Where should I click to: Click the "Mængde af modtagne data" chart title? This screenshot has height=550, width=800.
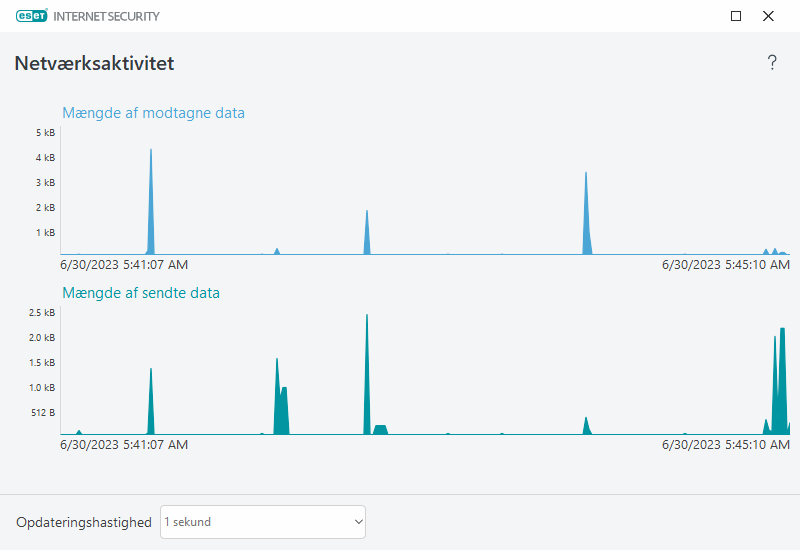pyautogui.click(x=153, y=113)
